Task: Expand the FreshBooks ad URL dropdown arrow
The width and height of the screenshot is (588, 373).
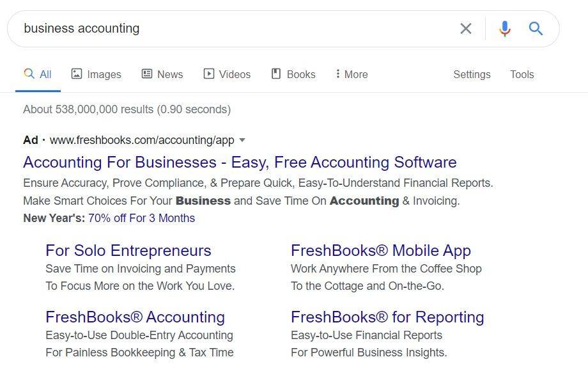Action: click(244, 140)
